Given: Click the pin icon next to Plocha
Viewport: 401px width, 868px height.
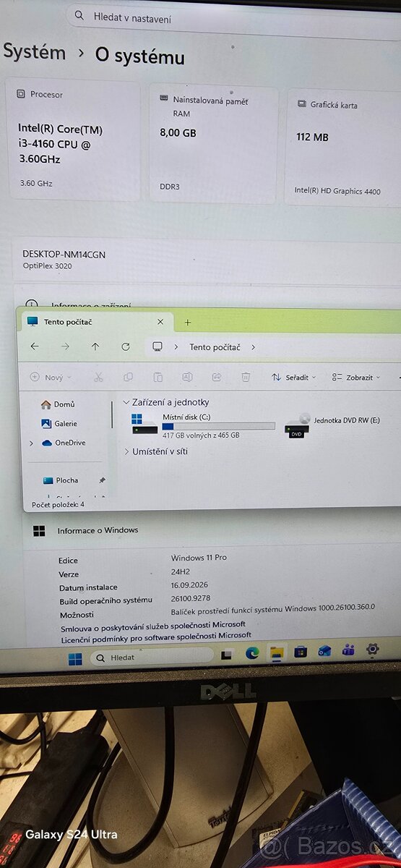Looking at the screenshot, I should pyautogui.click(x=102, y=480).
